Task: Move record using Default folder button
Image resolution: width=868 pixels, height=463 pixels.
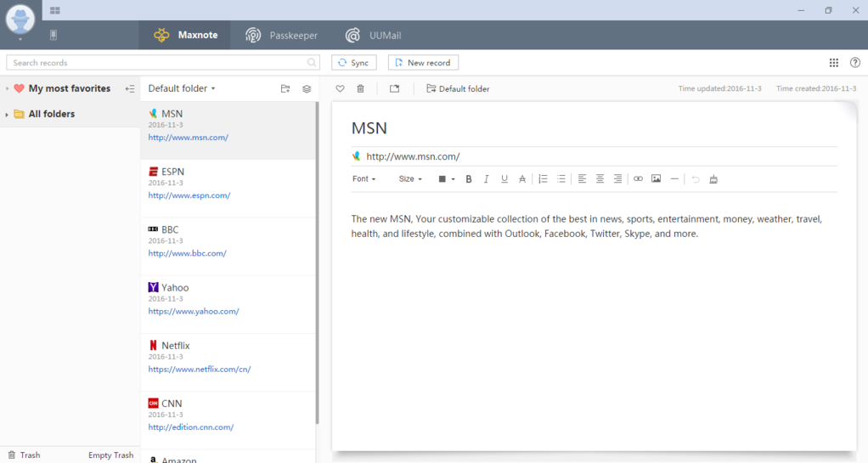Action: tap(458, 88)
